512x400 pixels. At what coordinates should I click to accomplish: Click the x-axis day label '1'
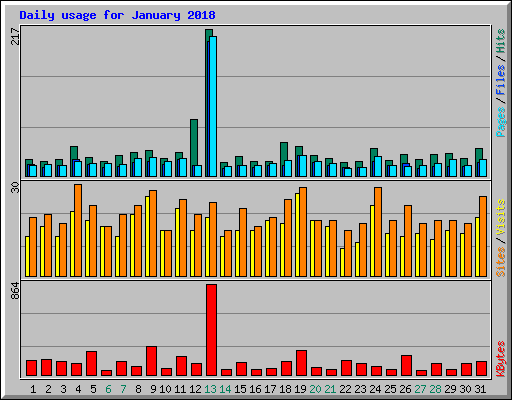click(x=33, y=389)
